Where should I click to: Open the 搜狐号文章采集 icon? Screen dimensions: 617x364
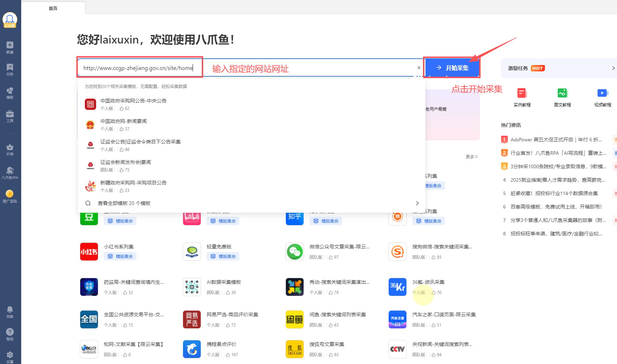pos(295,349)
